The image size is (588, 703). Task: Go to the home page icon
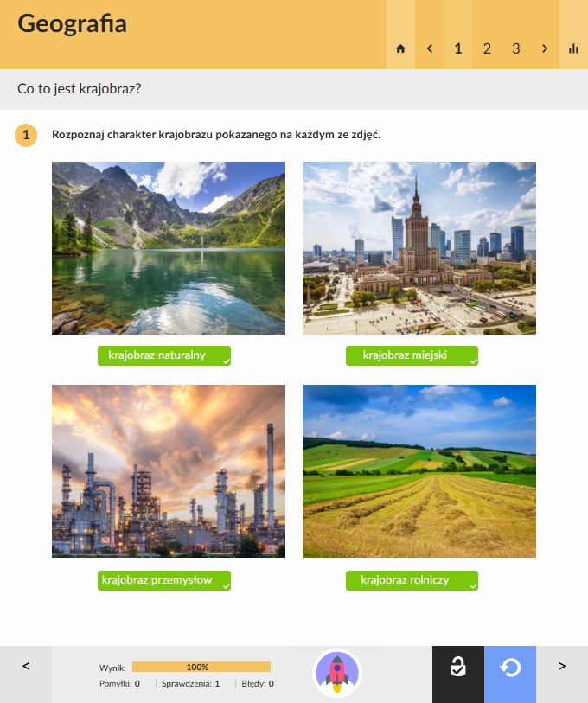(x=400, y=48)
